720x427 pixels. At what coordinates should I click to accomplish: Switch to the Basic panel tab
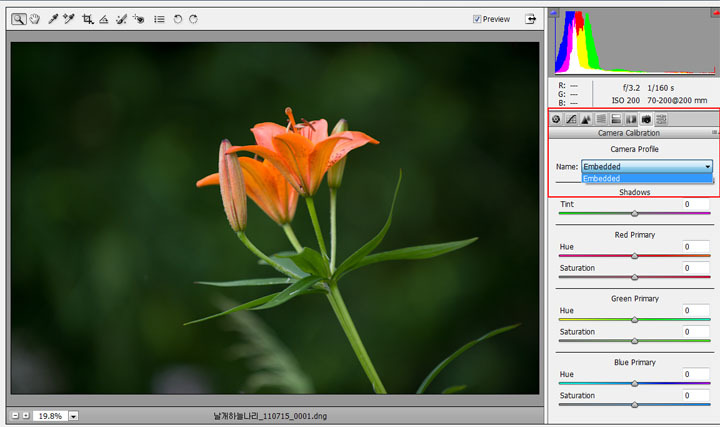point(556,119)
